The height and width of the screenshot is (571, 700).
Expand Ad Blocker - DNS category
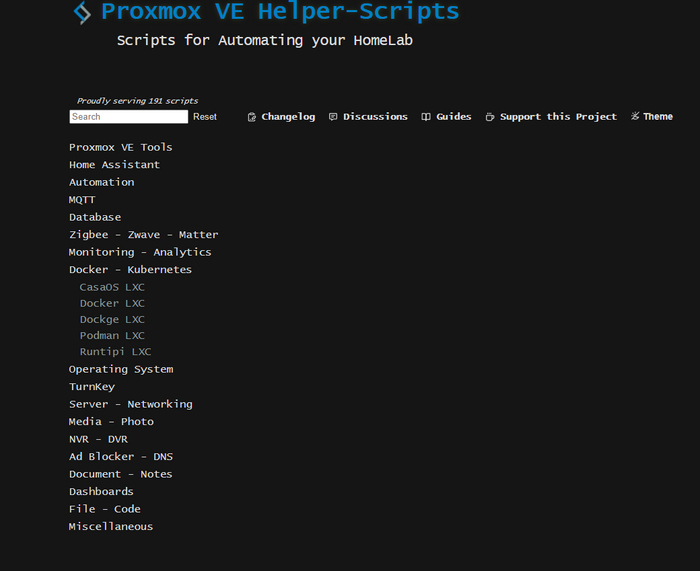[121, 457]
